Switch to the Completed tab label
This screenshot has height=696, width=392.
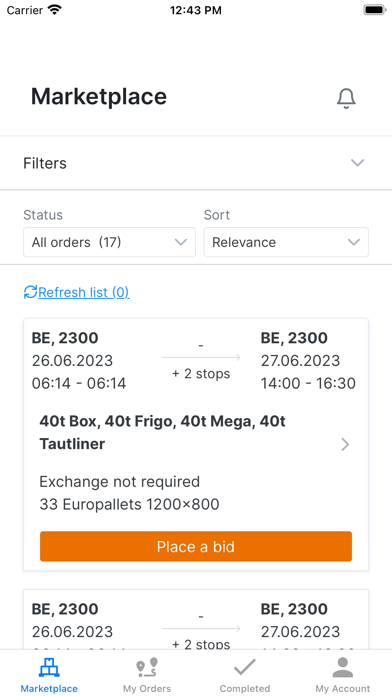pyautogui.click(x=245, y=688)
